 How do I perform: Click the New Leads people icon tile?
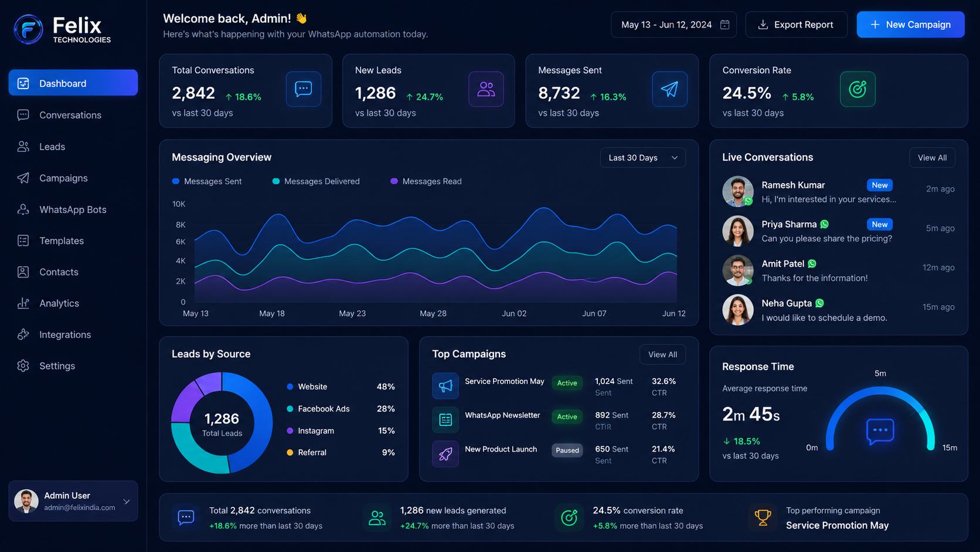click(486, 89)
